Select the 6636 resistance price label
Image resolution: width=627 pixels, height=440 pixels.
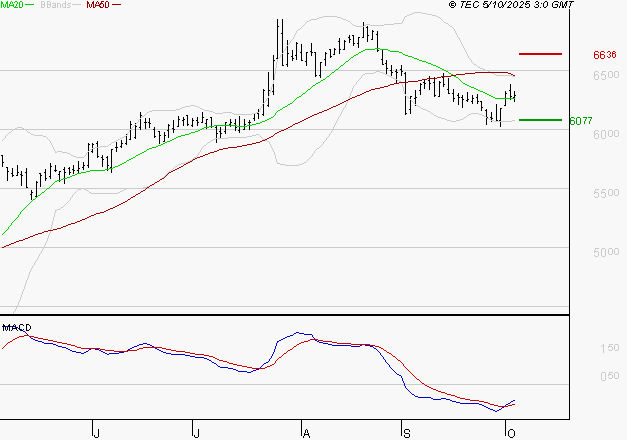[x=604, y=55]
